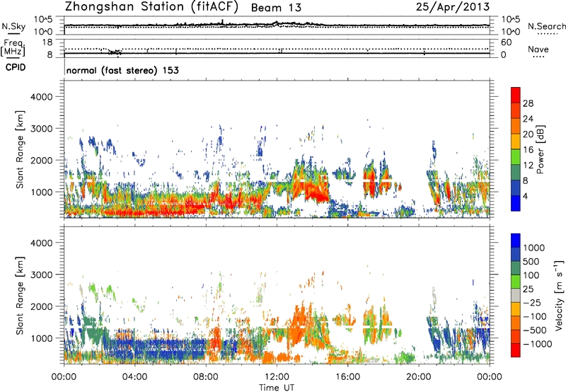Click the '4000' tick on Power panel axis
Viewport: 566px width, 392px height.
click(x=42, y=97)
